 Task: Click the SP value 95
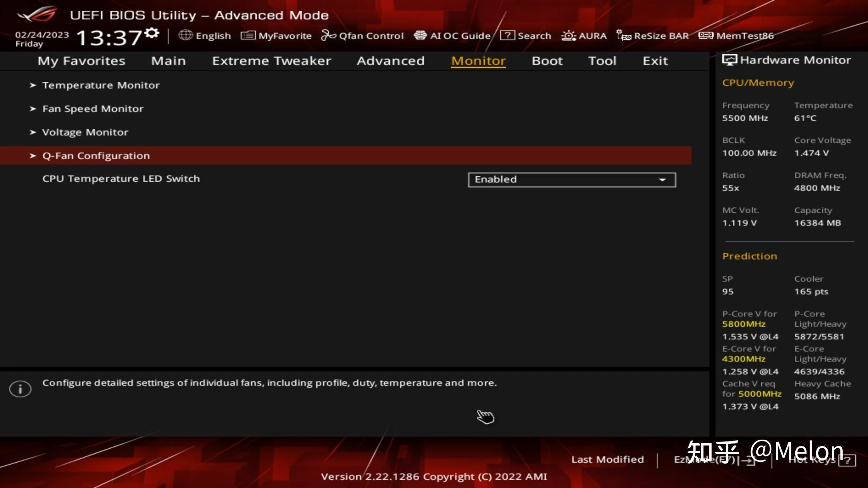click(x=728, y=291)
